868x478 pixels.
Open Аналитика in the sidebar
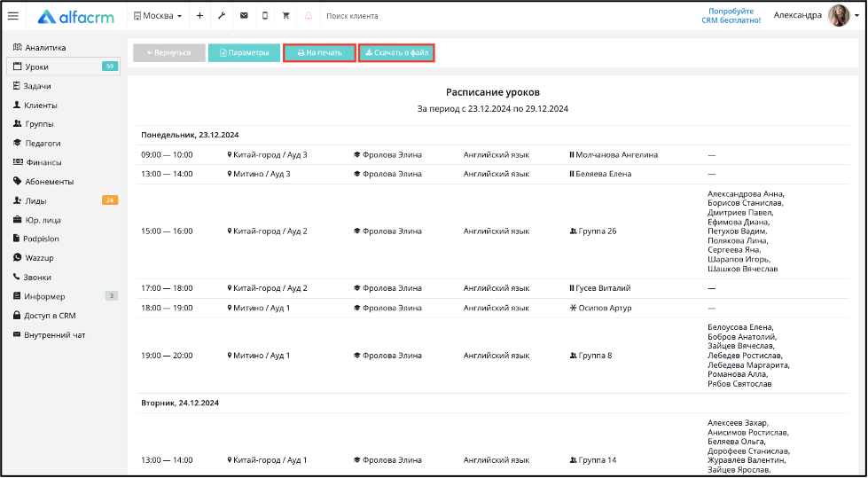45,47
